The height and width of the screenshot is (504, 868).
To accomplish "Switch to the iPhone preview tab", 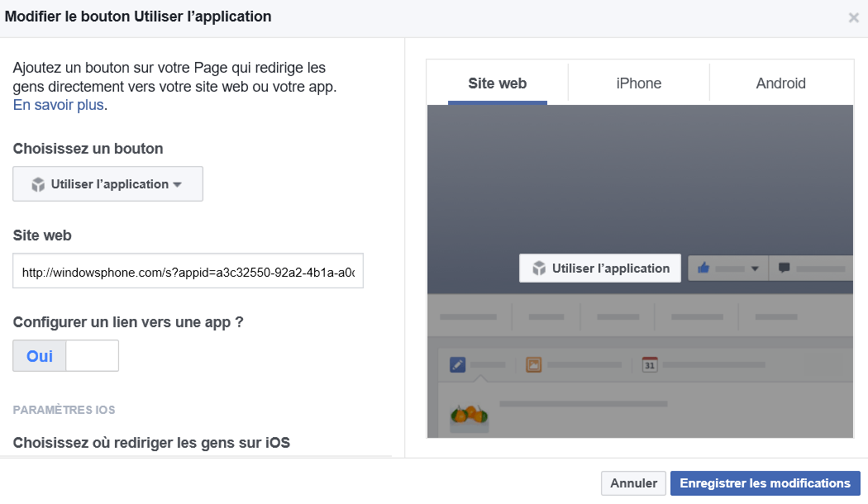I will tap(639, 83).
